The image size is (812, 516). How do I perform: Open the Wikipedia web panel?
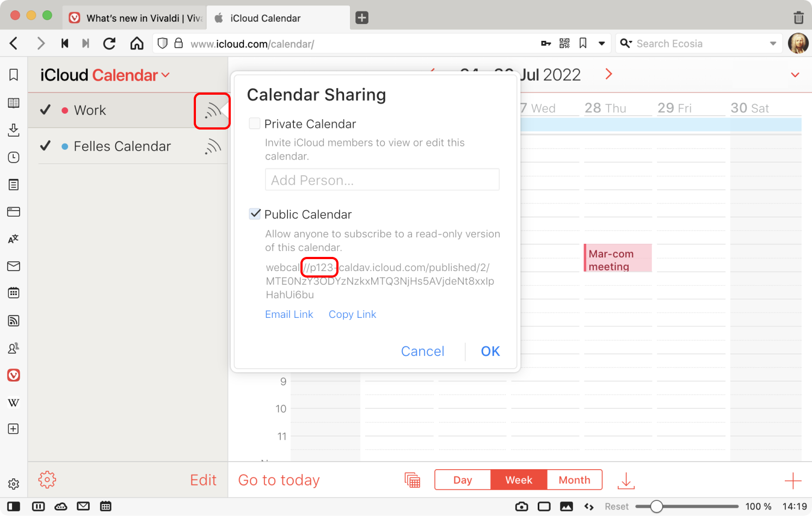pyautogui.click(x=14, y=403)
